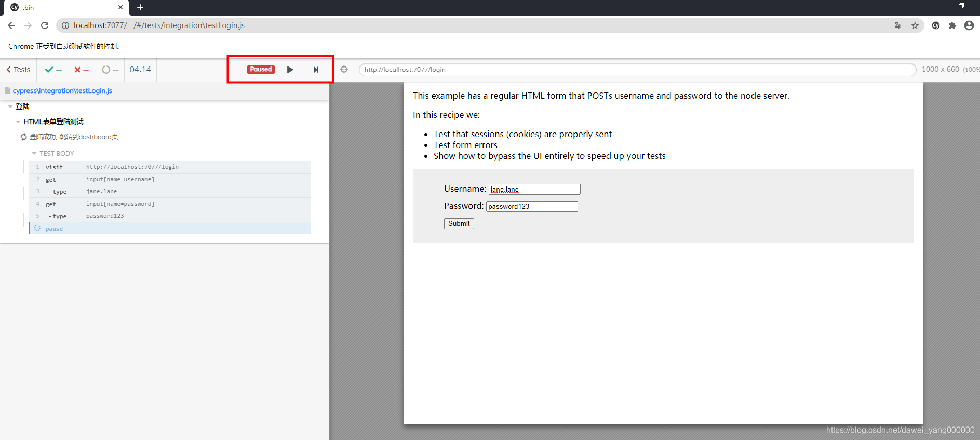Open a new browser tab
Screen dimensions: 980x440
[140, 7]
